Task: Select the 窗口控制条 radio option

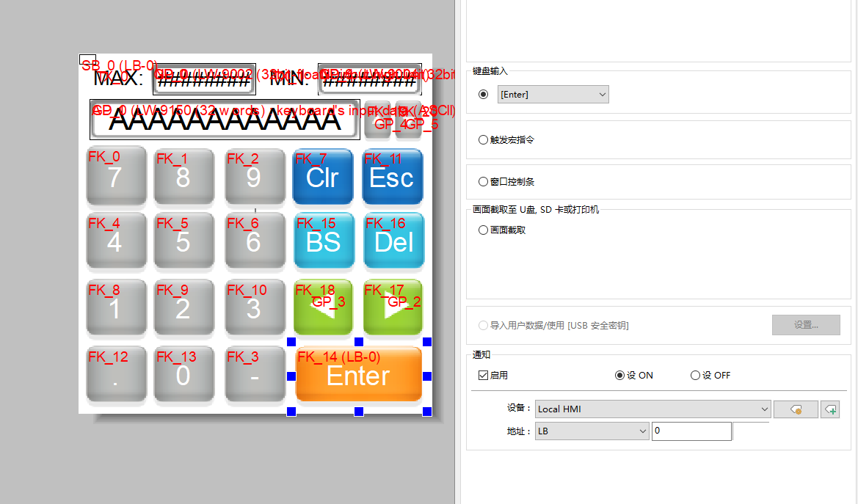Action: (x=483, y=181)
